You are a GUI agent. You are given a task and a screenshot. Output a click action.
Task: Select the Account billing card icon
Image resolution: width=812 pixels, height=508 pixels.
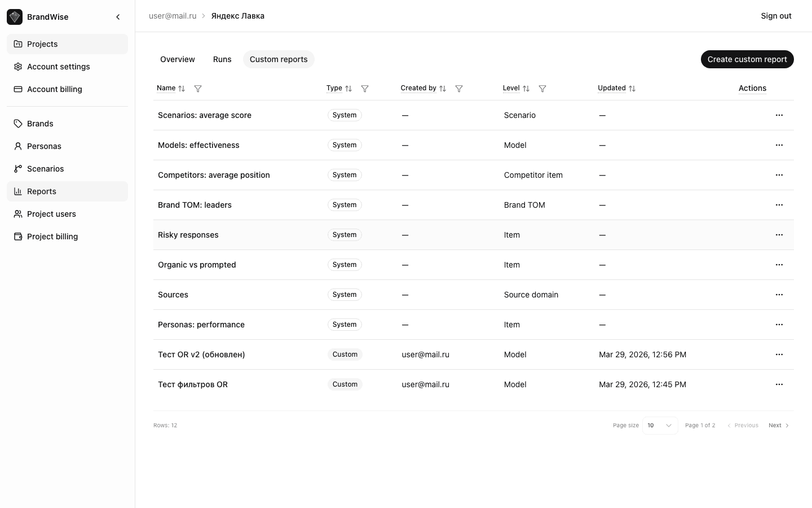click(x=17, y=89)
